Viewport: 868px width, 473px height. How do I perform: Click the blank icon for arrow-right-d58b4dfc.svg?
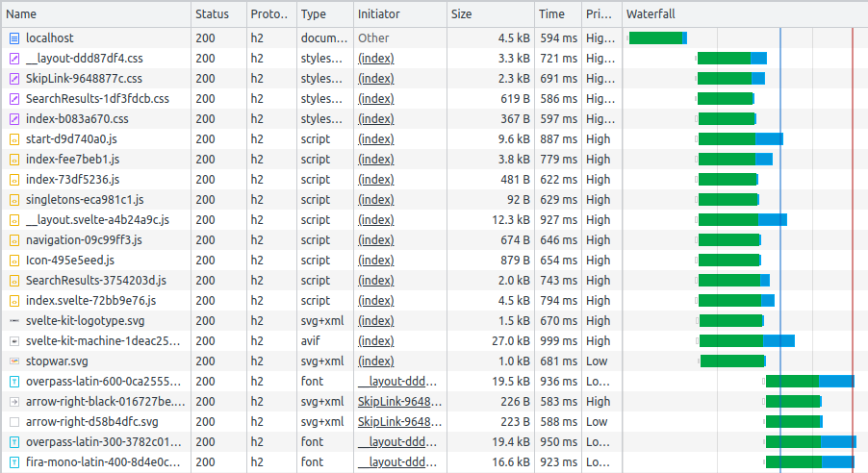pos(14,421)
